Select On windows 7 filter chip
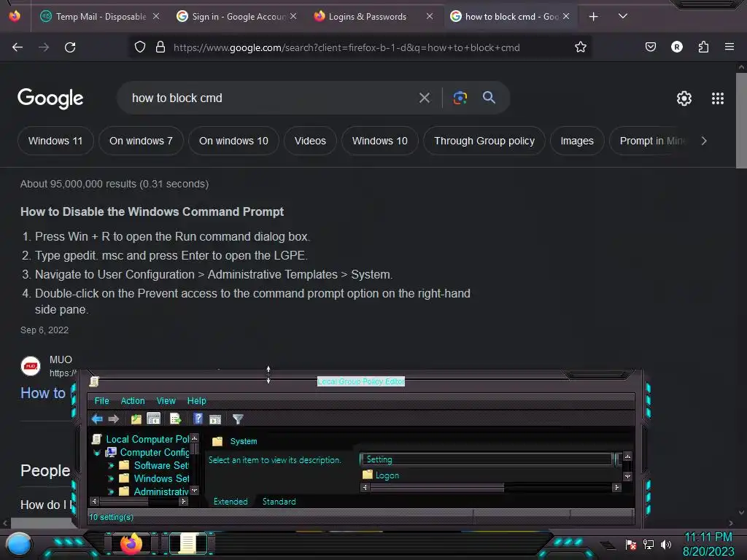 (141, 141)
